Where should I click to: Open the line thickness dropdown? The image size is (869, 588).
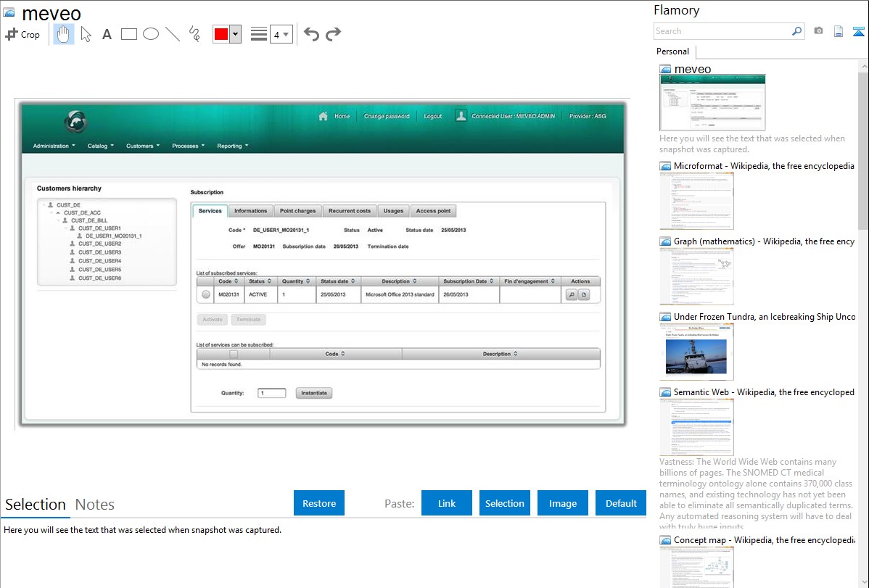[x=281, y=34]
